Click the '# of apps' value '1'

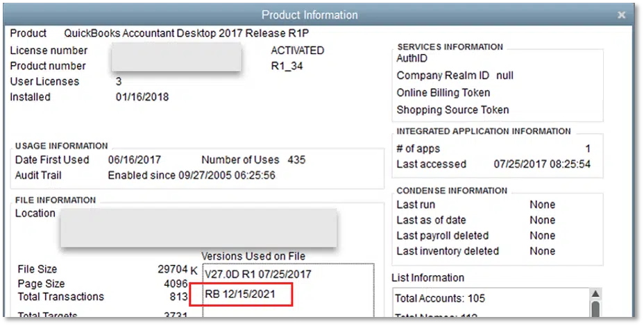588,148
